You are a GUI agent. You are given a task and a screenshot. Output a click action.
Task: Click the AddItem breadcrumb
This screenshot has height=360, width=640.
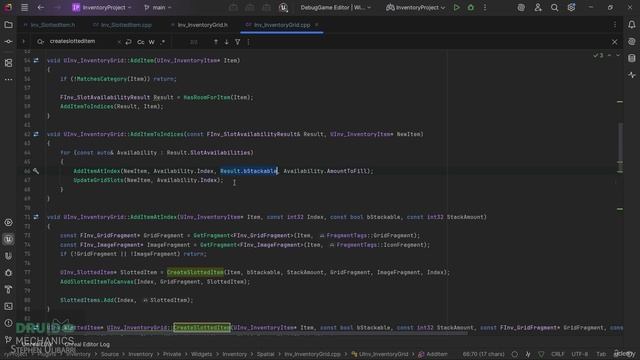pyautogui.click(x=433, y=354)
